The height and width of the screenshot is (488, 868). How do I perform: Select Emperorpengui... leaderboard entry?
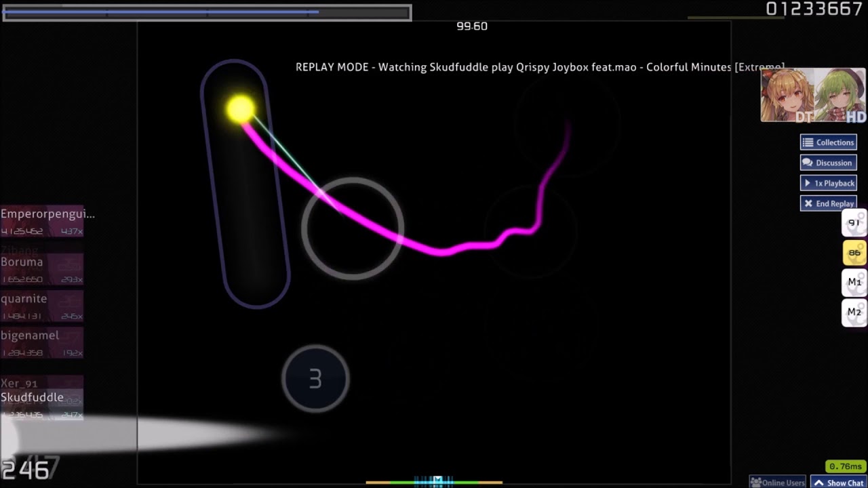click(x=42, y=222)
